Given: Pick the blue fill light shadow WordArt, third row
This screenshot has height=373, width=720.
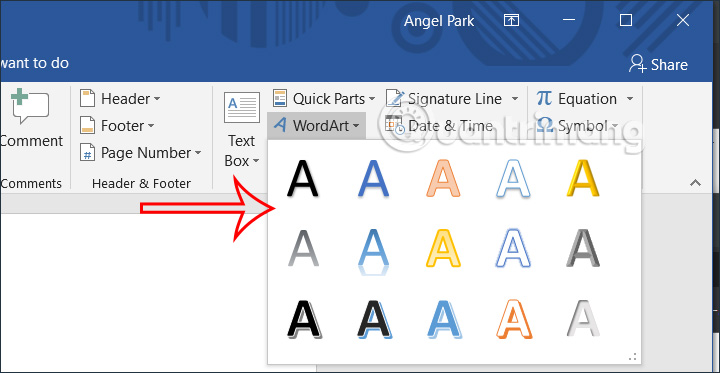Looking at the screenshot, I should click(x=444, y=319).
